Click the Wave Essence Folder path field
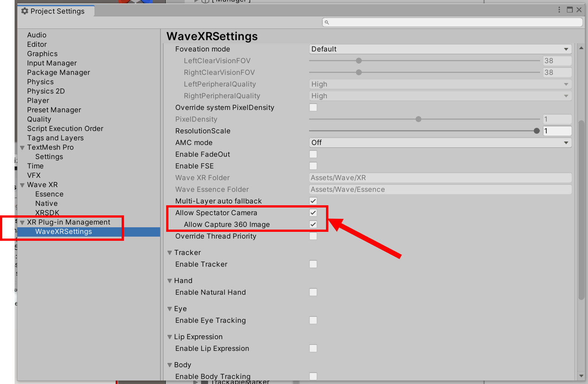 [x=440, y=189]
